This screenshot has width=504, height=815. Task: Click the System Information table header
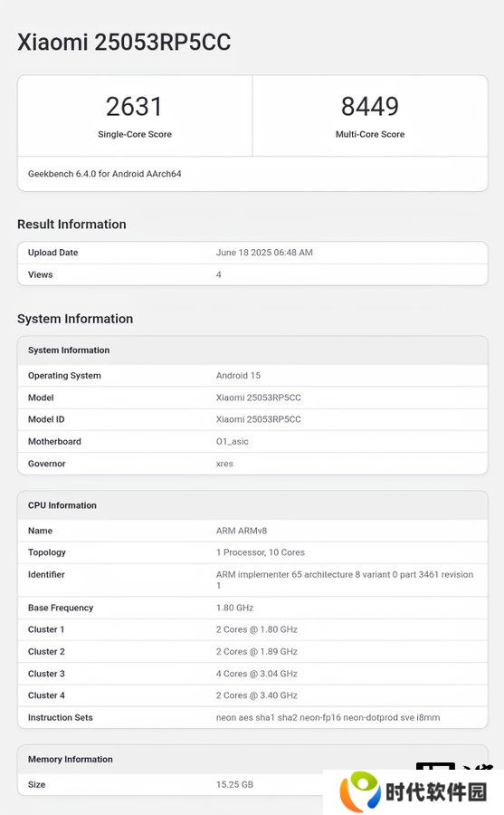coord(69,350)
